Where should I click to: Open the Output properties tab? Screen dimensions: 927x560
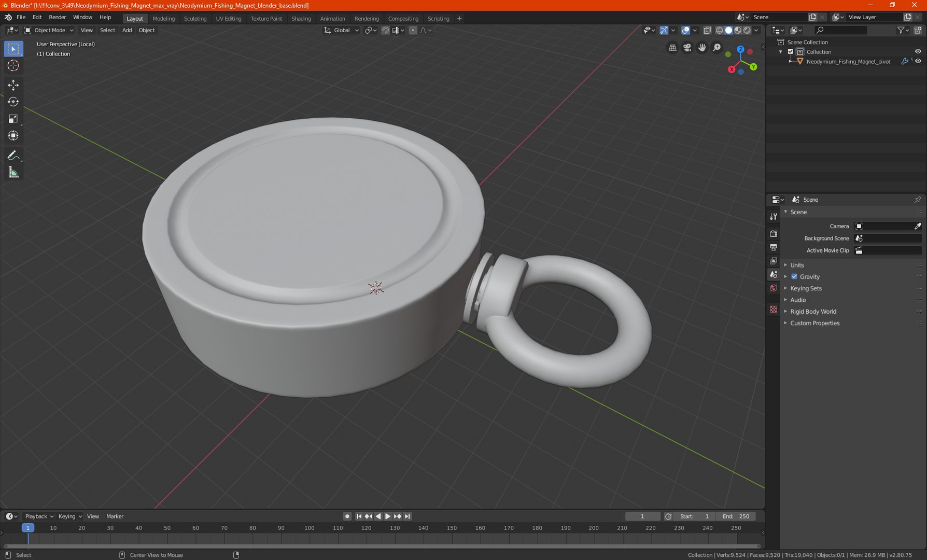[x=774, y=247]
